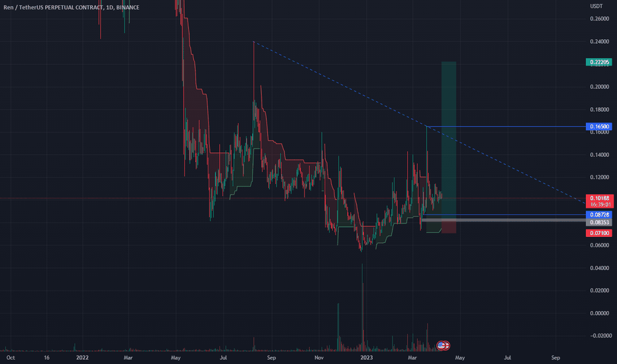
Task: Select the red 0.10188 current price tag
Action: click(599, 198)
